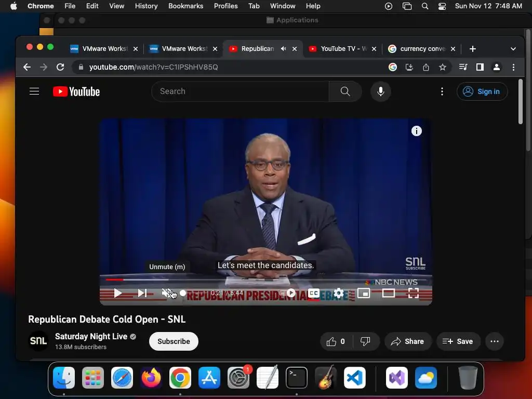Open the Chrome three-dot menu
The height and width of the screenshot is (399, 532).
pyautogui.click(x=513, y=67)
